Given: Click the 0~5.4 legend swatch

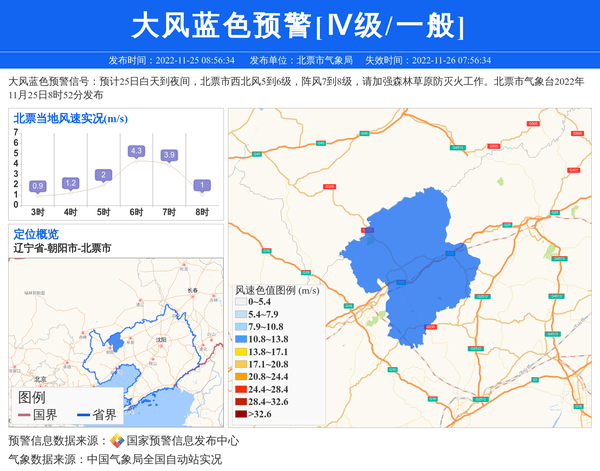Looking at the screenshot, I should (x=241, y=302).
